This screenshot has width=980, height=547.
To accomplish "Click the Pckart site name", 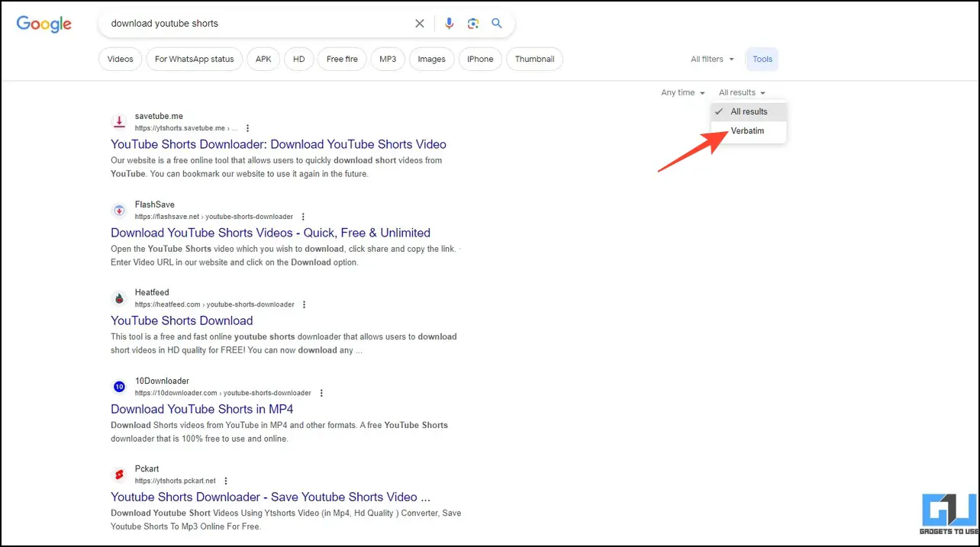I will click(147, 468).
